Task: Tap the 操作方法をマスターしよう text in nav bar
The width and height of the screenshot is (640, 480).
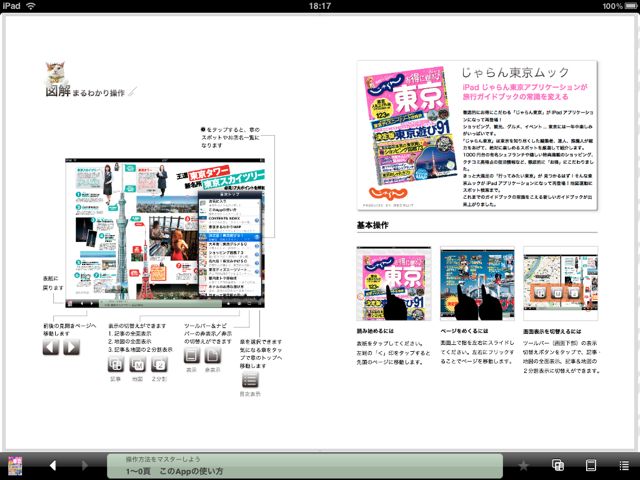Action: 163,459
